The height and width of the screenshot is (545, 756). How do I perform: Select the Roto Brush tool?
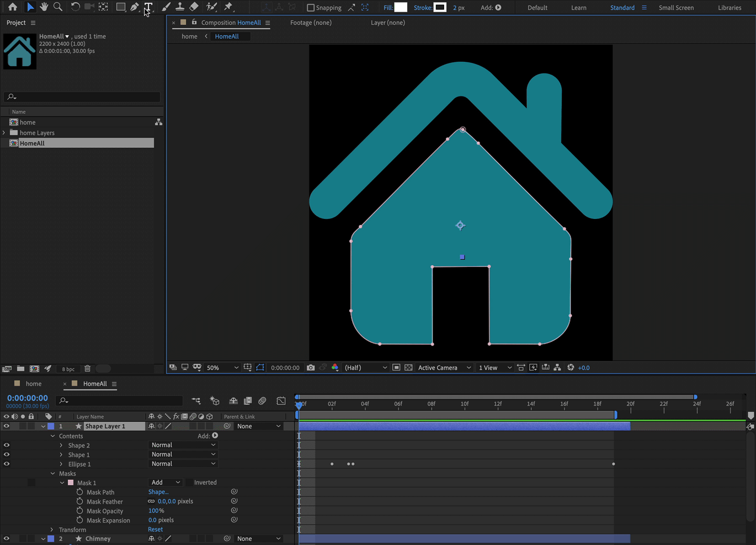point(211,7)
